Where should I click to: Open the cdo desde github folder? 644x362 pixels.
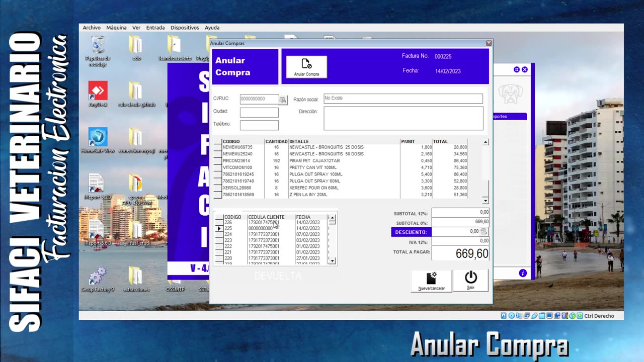click(136, 95)
